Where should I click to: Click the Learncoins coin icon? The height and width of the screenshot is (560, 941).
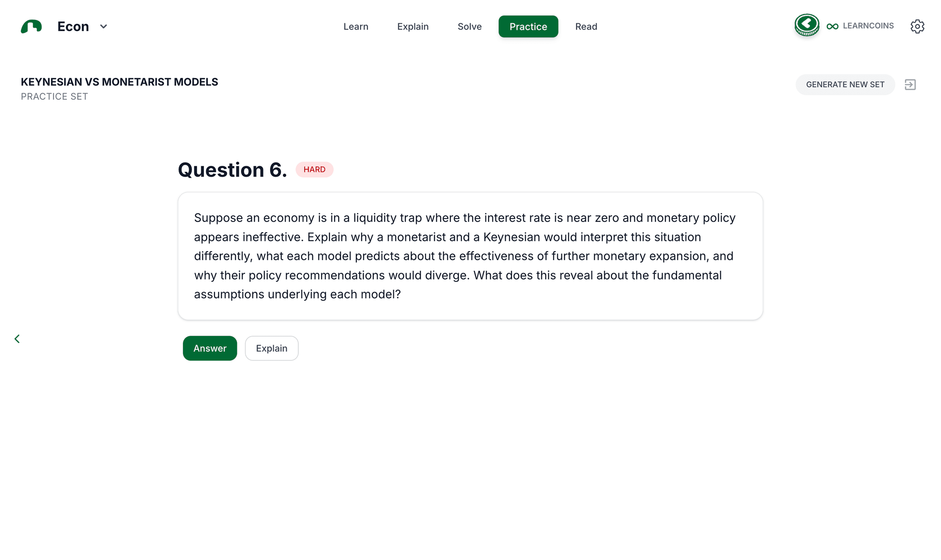[x=806, y=25]
